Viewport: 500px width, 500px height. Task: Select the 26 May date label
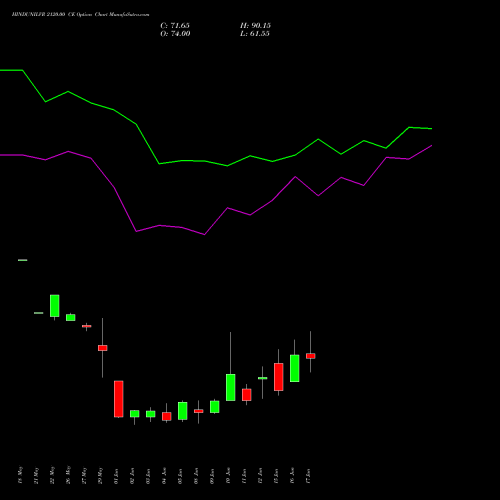(x=68, y=475)
